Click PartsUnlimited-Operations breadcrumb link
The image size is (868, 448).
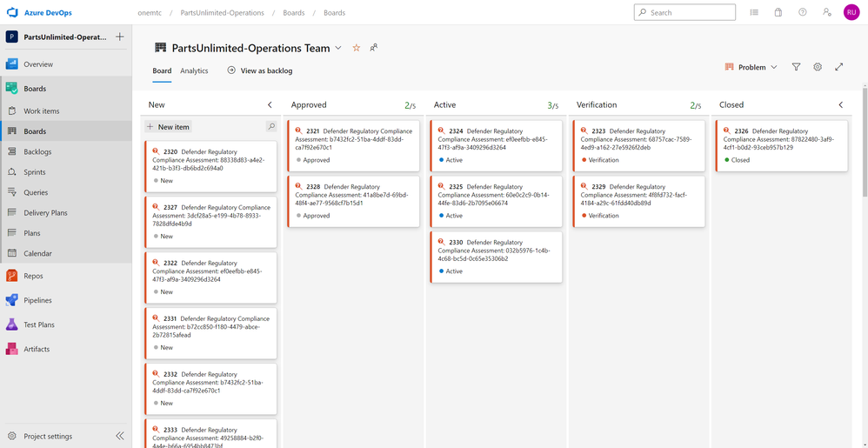coord(222,12)
